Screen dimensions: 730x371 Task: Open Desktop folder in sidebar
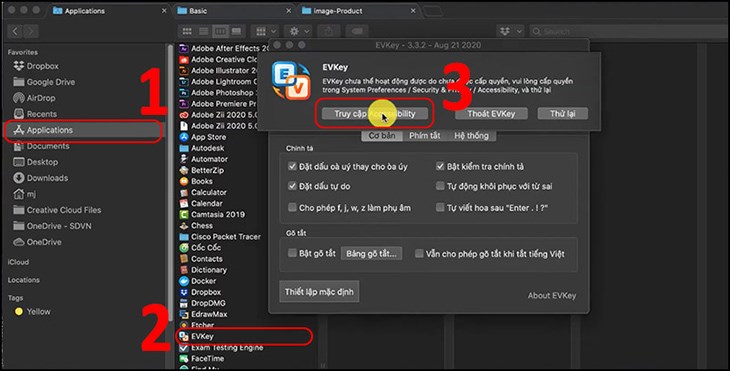point(36,162)
